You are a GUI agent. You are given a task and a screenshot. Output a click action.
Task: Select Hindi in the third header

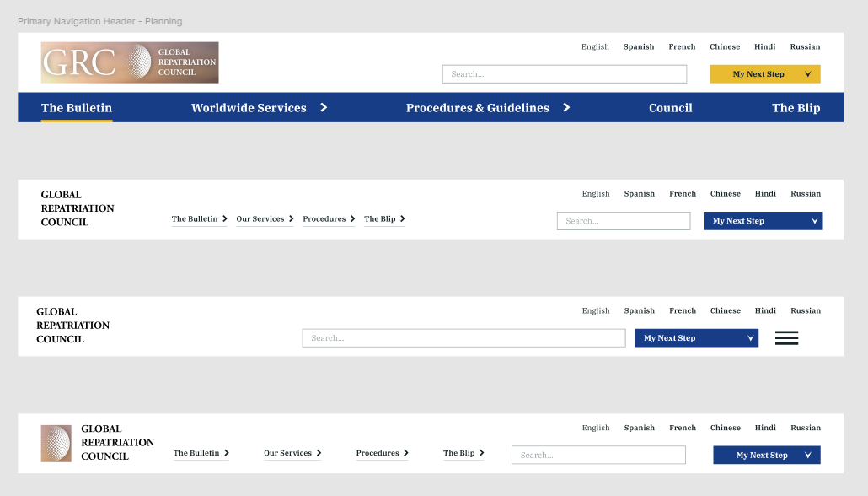click(765, 310)
